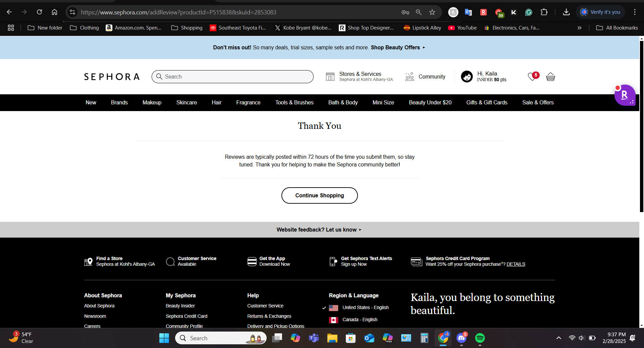Expand the hidden bookmarks chevron

[x=579, y=28]
